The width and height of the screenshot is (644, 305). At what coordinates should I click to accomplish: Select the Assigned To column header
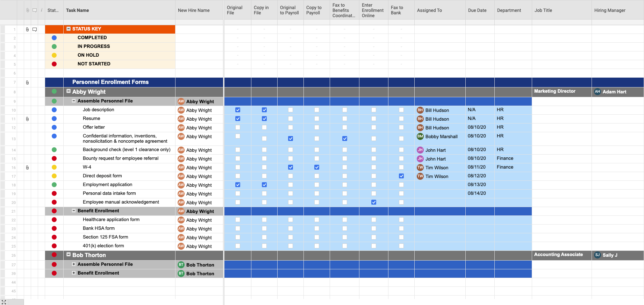[429, 10]
